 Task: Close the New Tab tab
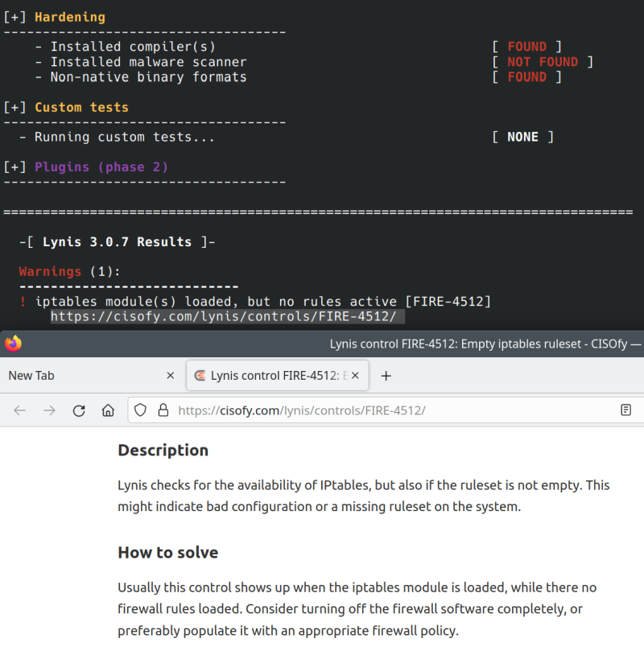pos(170,375)
